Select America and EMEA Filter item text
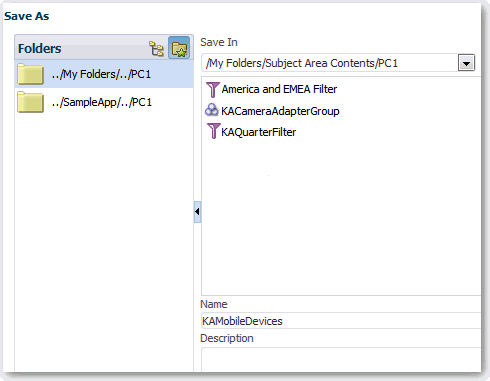Image resolution: width=490 pixels, height=381 pixels. tap(279, 89)
